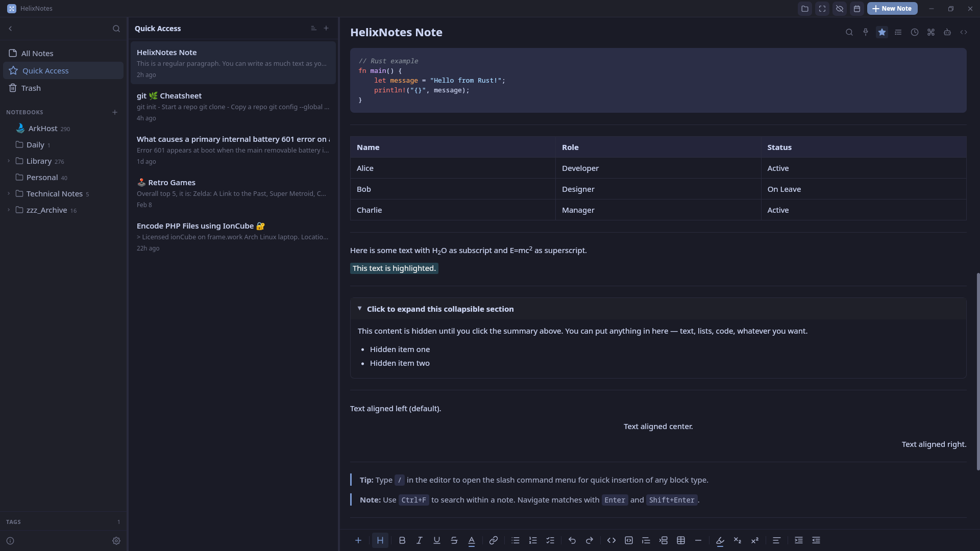The image size is (980, 551).
Task: Apply strikethrough formatting
Action: tap(454, 540)
